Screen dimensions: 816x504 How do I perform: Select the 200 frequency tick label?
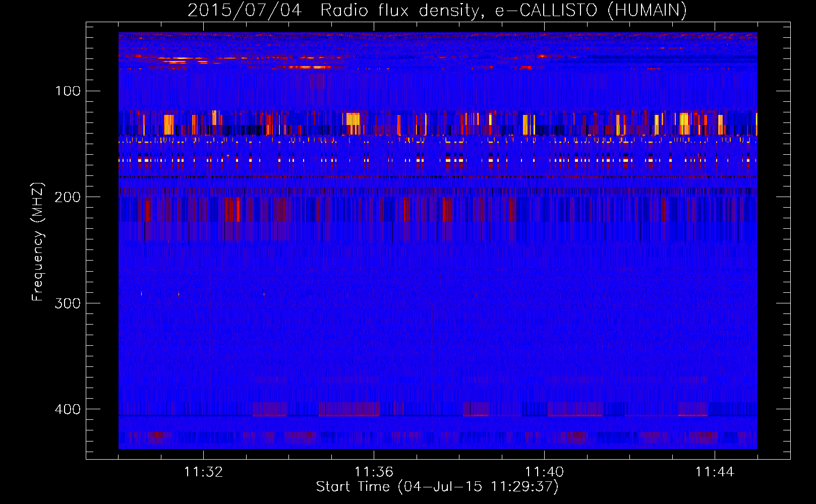[x=68, y=197]
